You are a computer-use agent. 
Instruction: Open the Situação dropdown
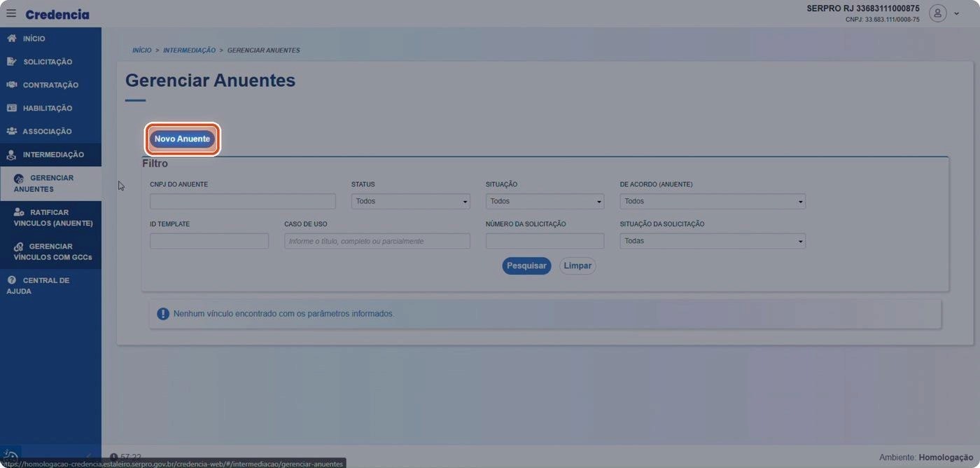[545, 202]
